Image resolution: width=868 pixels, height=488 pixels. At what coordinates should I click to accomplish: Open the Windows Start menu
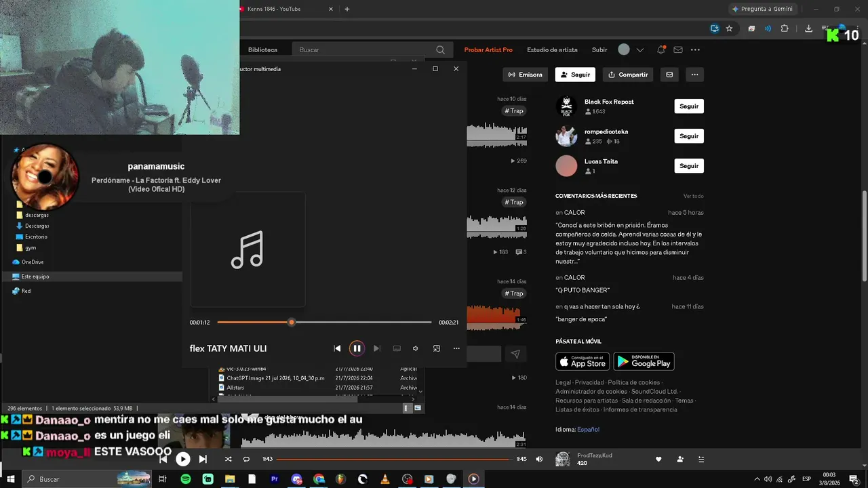(x=12, y=479)
